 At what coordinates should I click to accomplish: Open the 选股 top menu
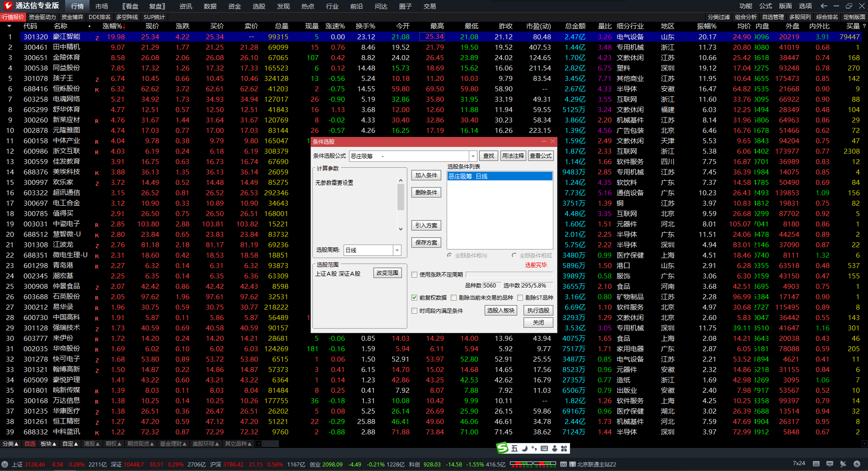pyautogui.click(x=259, y=6)
